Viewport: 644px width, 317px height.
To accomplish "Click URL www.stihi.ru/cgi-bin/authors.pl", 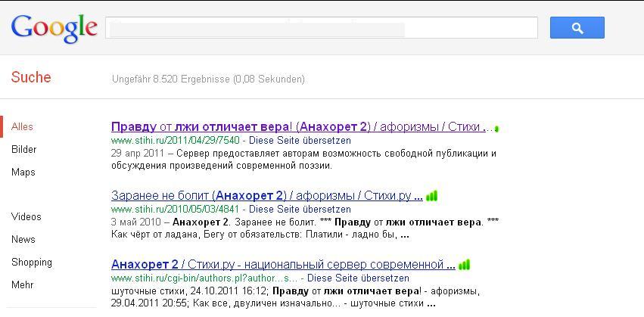I will (x=204, y=278).
